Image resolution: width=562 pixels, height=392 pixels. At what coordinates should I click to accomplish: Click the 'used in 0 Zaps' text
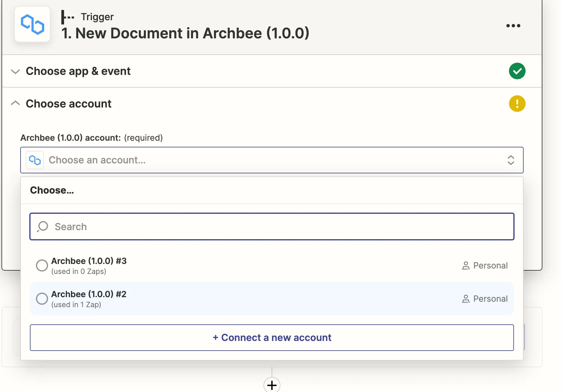pyautogui.click(x=79, y=271)
